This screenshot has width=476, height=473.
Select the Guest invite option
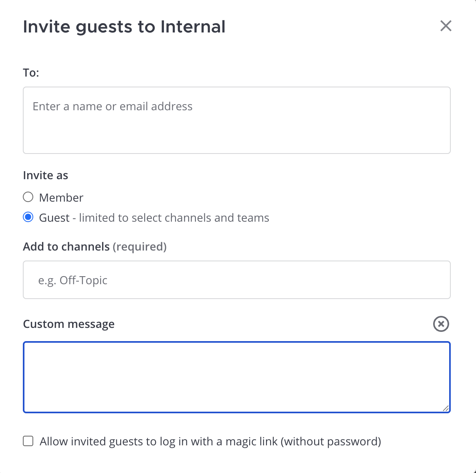(28, 217)
